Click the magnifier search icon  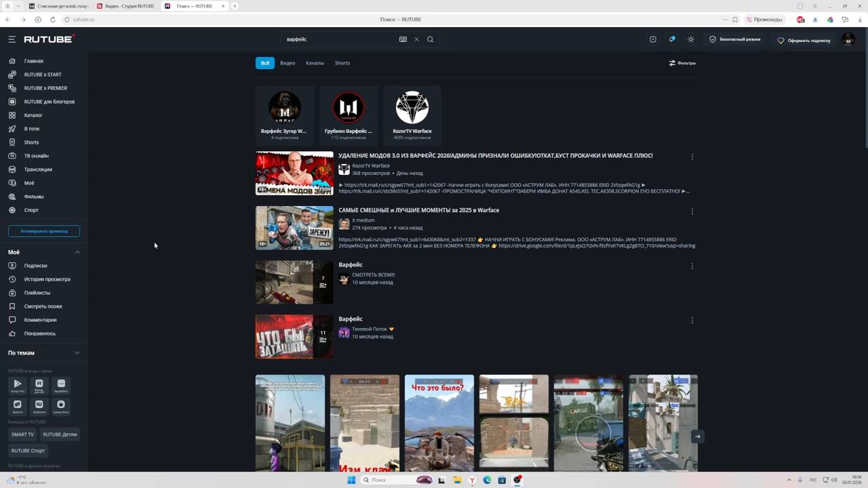click(430, 39)
